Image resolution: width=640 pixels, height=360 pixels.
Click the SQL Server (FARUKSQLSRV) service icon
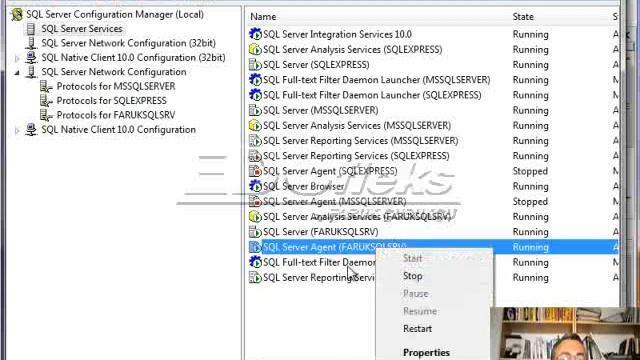coord(255,232)
